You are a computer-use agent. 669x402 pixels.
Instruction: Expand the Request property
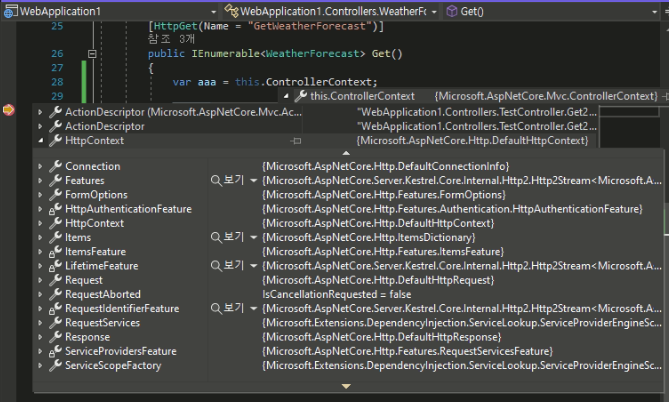point(40,280)
